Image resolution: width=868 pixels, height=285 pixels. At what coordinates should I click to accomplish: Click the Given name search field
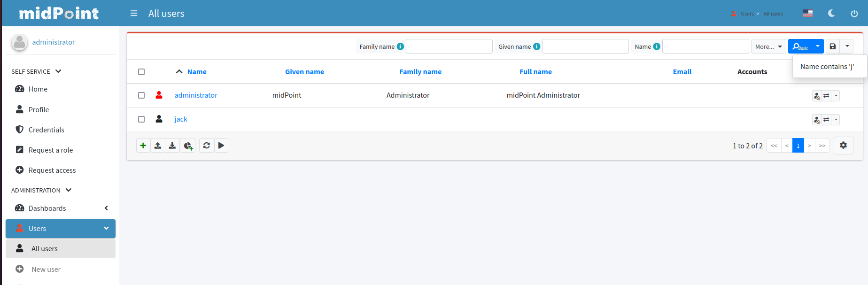tap(585, 46)
